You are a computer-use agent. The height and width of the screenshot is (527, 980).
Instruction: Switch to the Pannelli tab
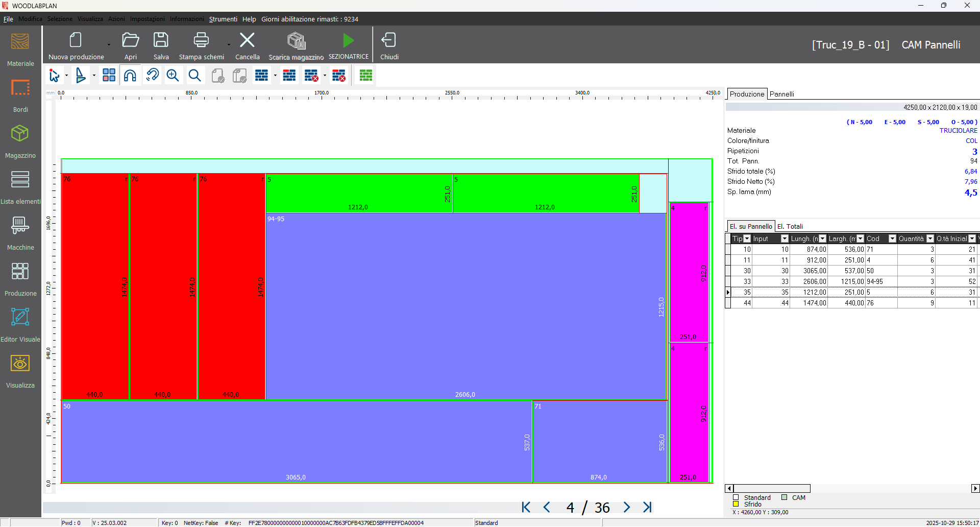(x=782, y=94)
